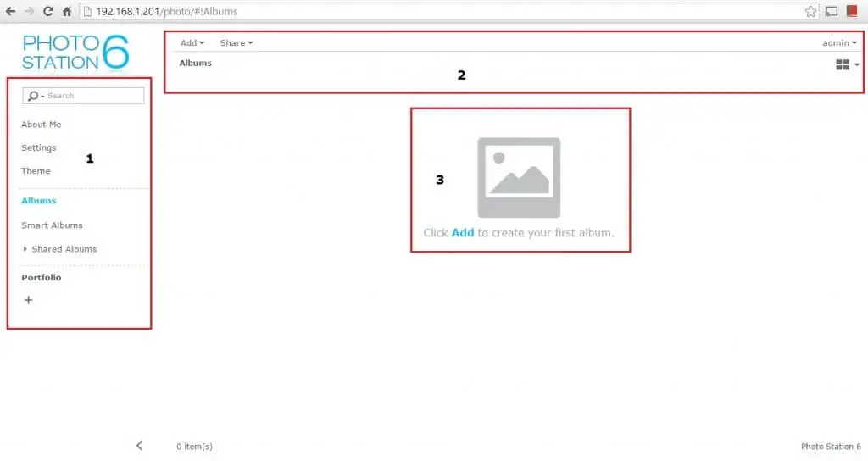Click the Add link in empty album message
This screenshot has height=461, width=868.
[x=463, y=232]
